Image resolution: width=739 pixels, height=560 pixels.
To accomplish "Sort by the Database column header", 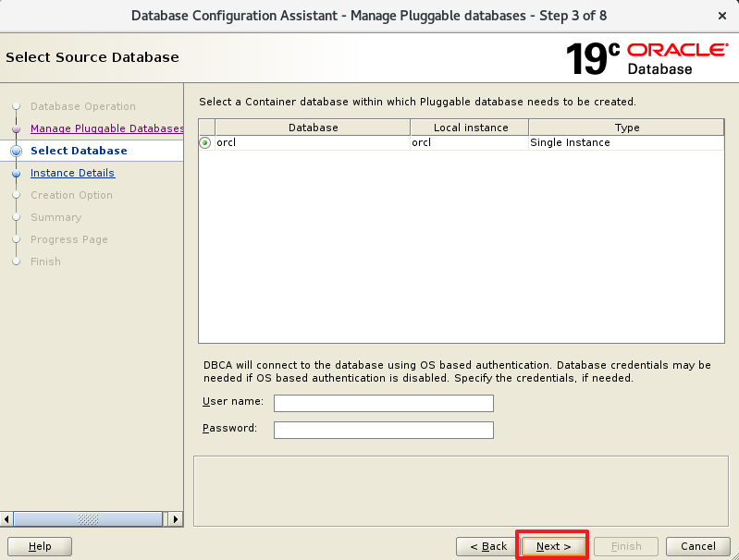I will (313, 128).
